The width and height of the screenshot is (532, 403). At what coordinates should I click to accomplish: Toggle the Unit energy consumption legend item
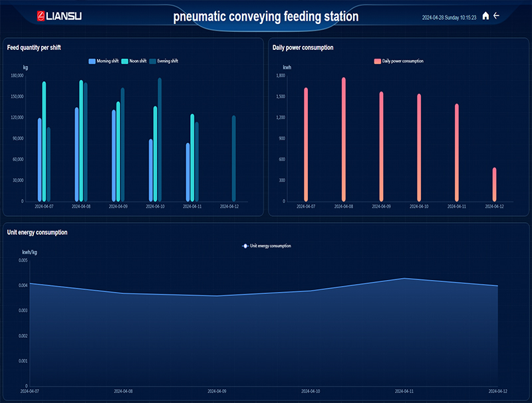[266, 246]
